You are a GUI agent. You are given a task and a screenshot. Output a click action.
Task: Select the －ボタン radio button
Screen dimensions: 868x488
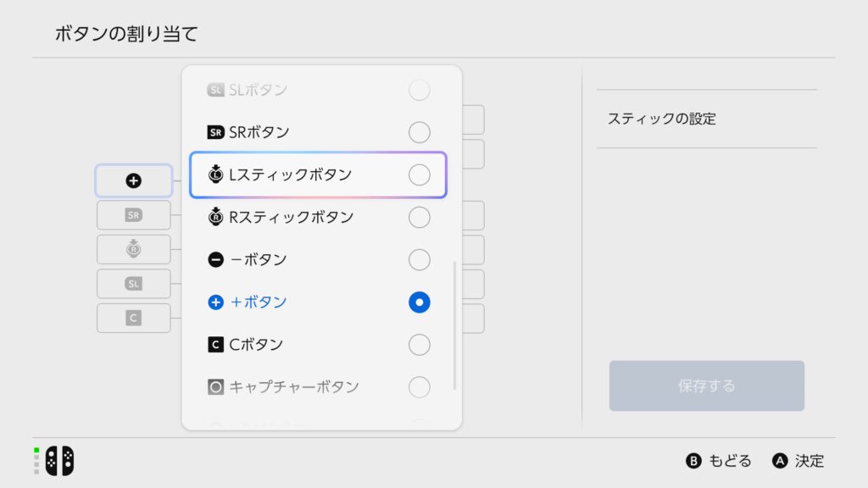click(420, 260)
